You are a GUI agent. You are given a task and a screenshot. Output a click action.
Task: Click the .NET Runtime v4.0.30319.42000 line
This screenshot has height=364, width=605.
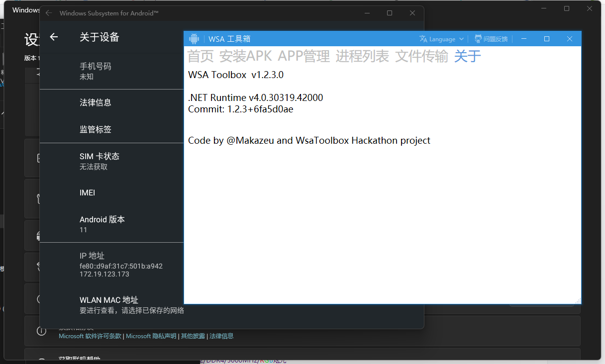pos(256,98)
